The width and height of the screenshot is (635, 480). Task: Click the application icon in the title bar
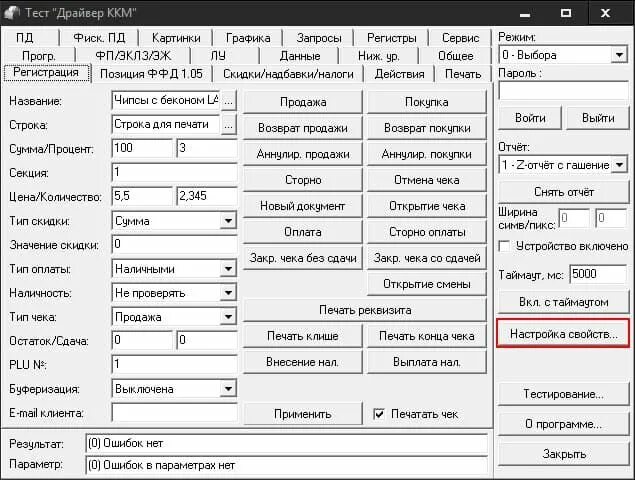point(12,13)
